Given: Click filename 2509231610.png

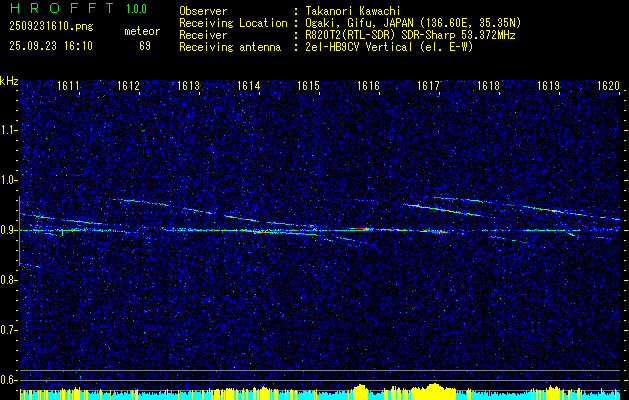Looking at the screenshot, I should pyautogui.click(x=51, y=27).
